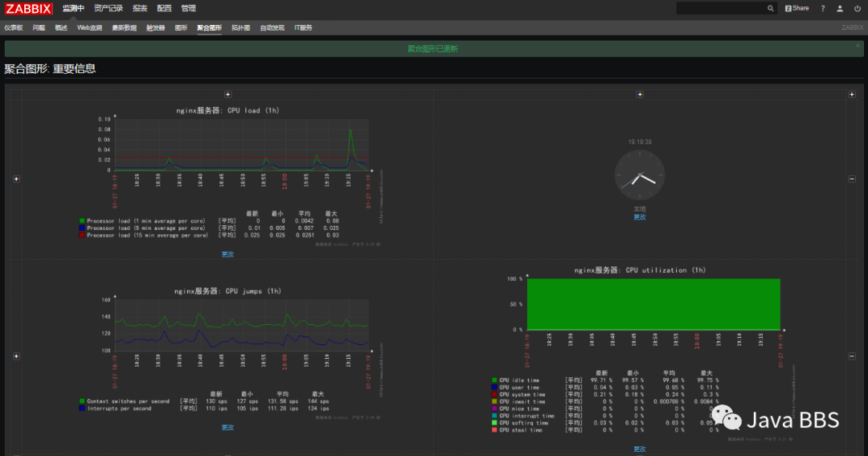Image resolution: width=868 pixels, height=456 pixels.
Task: Add column with plus above CPU load graph
Action: 227,95
